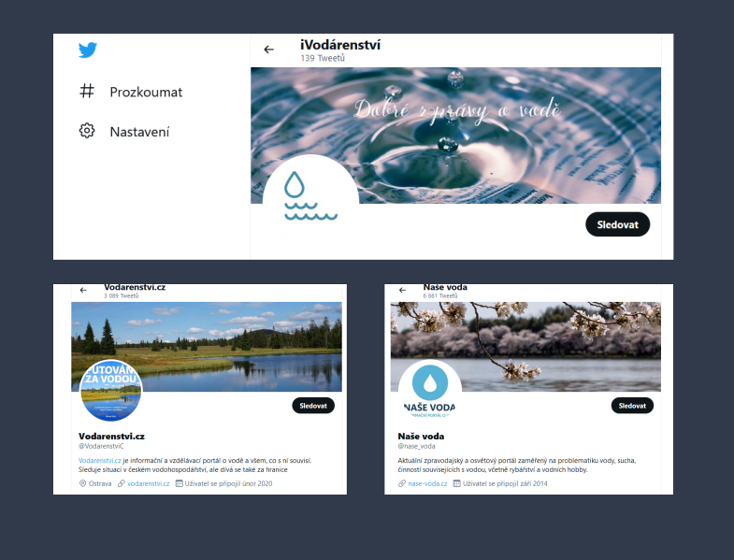Open Naše voda profile avatar
Image resolution: width=734 pixels, height=560 pixels.
click(430, 390)
